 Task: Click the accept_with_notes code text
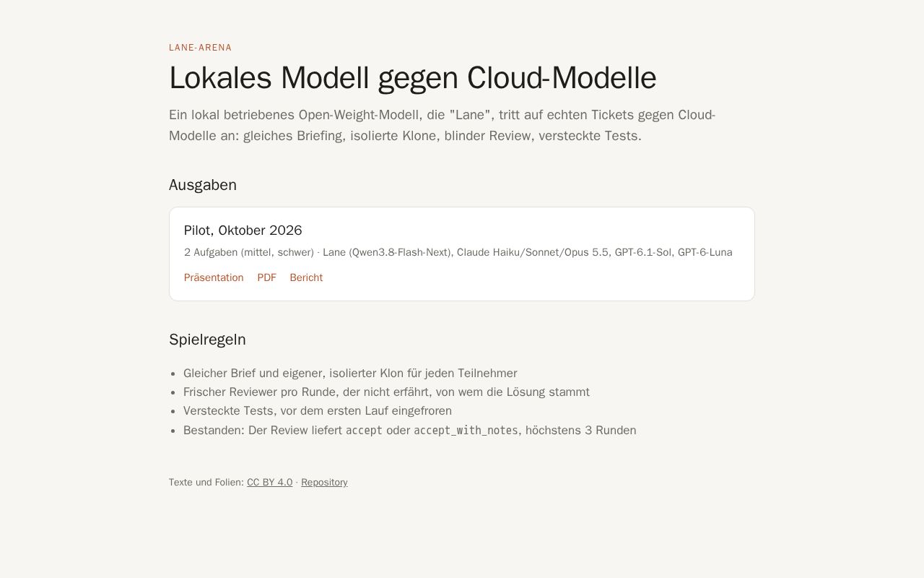coord(466,431)
